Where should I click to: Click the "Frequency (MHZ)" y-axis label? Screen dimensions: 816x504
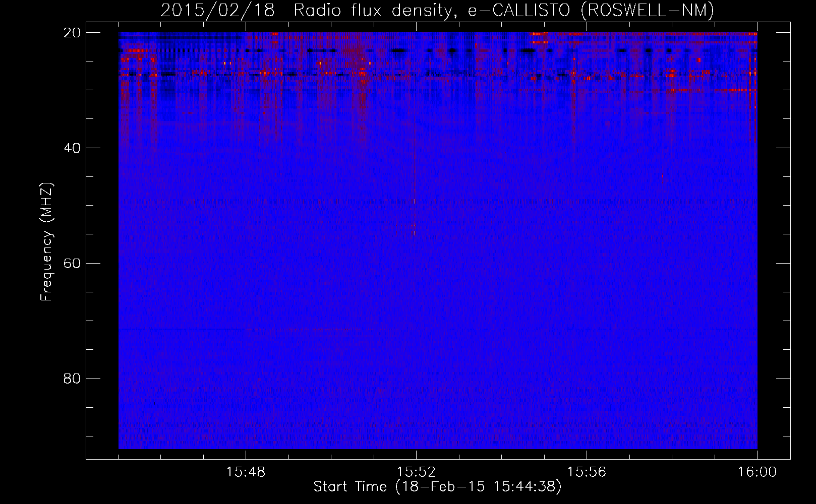[46, 242]
